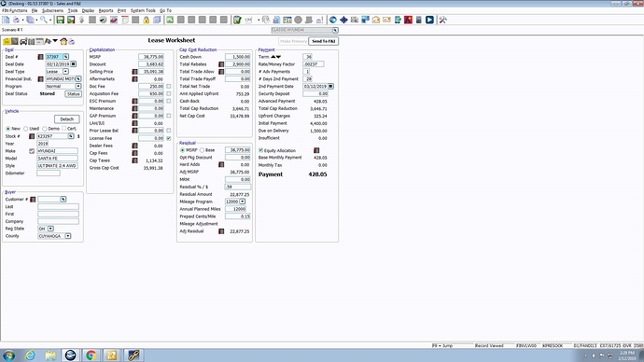Screen dimensions: 644x362
Task: Click the wrench tools icon in toolbar
Action: coord(442,20)
